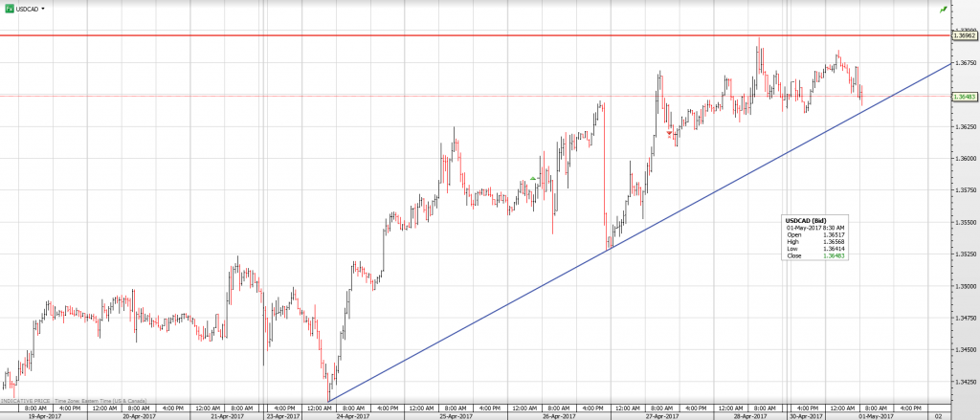Viewport: 980px width, 420px height.
Task: Click the green 1.36483 current price tag
Action: click(964, 97)
